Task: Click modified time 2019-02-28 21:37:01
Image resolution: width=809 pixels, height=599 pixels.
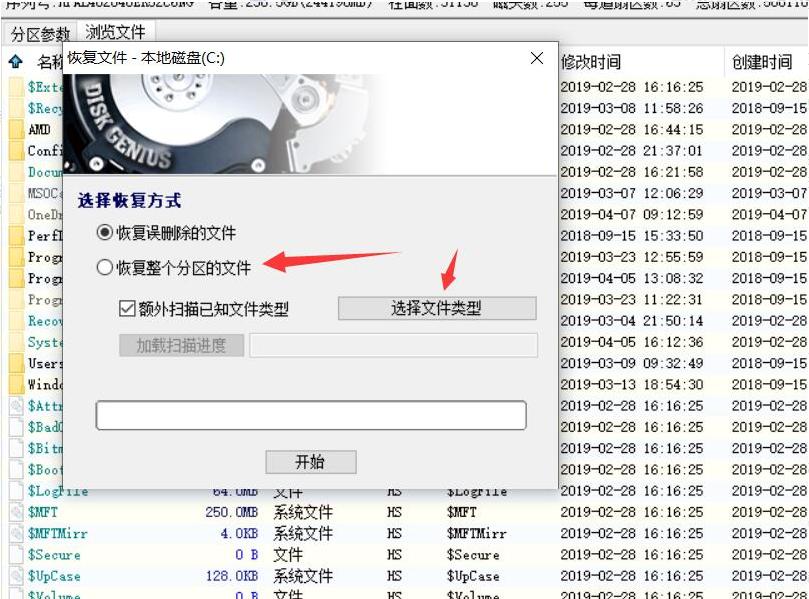Action: point(632,150)
